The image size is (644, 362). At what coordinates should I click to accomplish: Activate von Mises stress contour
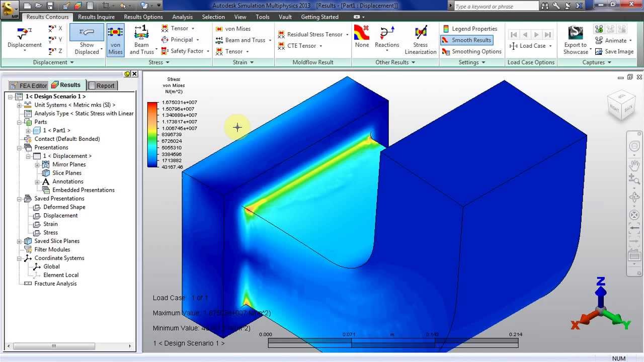[115, 40]
